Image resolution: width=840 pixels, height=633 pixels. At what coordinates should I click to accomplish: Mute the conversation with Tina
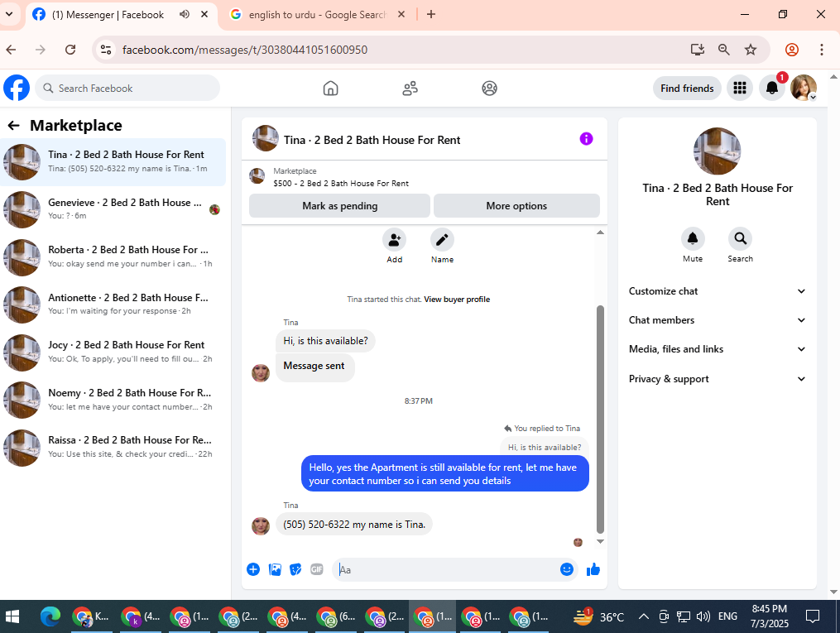pos(693,238)
